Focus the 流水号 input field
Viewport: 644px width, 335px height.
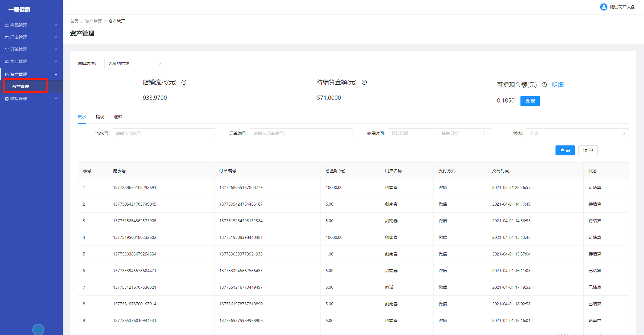pyautogui.click(x=164, y=133)
